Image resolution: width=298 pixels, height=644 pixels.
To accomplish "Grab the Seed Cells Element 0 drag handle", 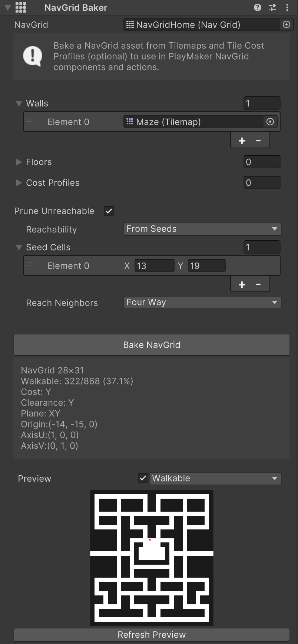I will pyautogui.click(x=30, y=264).
